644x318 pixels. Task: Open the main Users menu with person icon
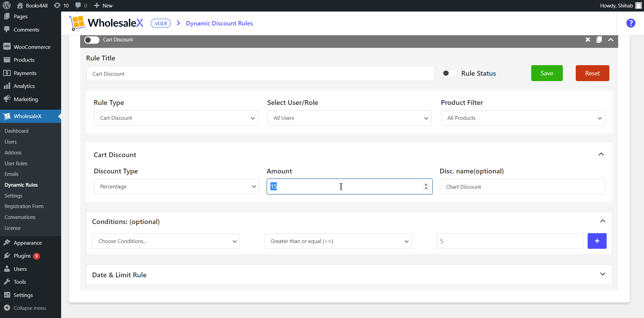pyautogui.click(x=31, y=269)
